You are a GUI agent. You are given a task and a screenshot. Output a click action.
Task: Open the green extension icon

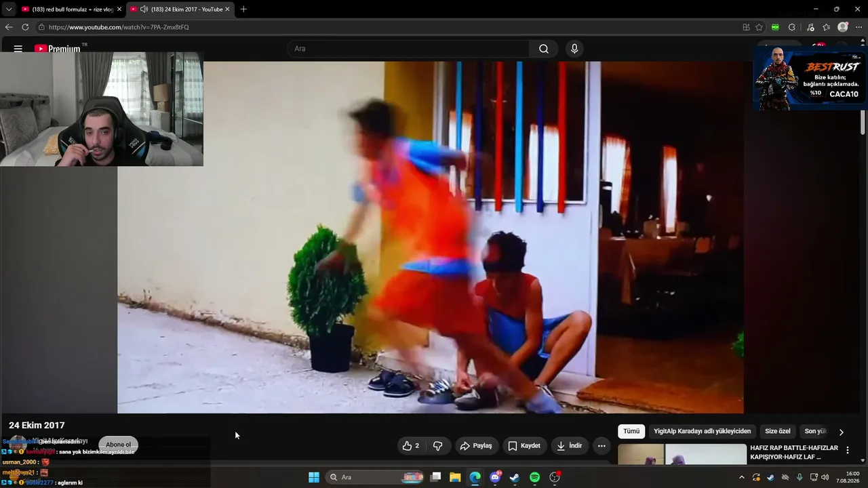click(776, 27)
